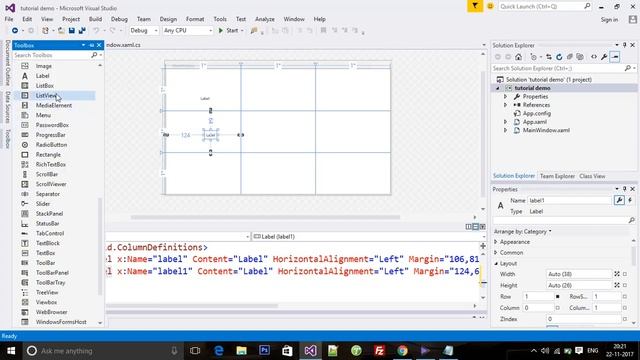Click View Code icon in Solution Explorer
This screenshot has height=360, width=640.
click(594, 57)
